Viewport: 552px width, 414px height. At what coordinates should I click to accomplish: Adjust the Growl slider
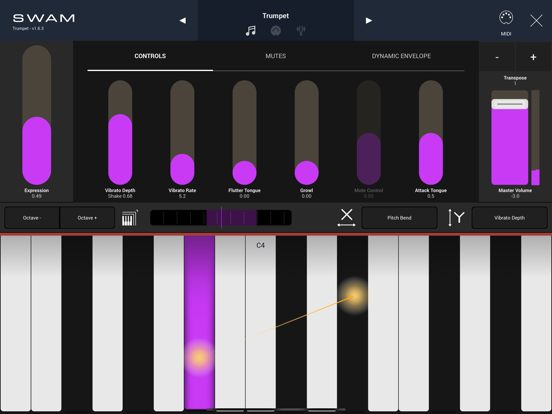click(x=307, y=132)
